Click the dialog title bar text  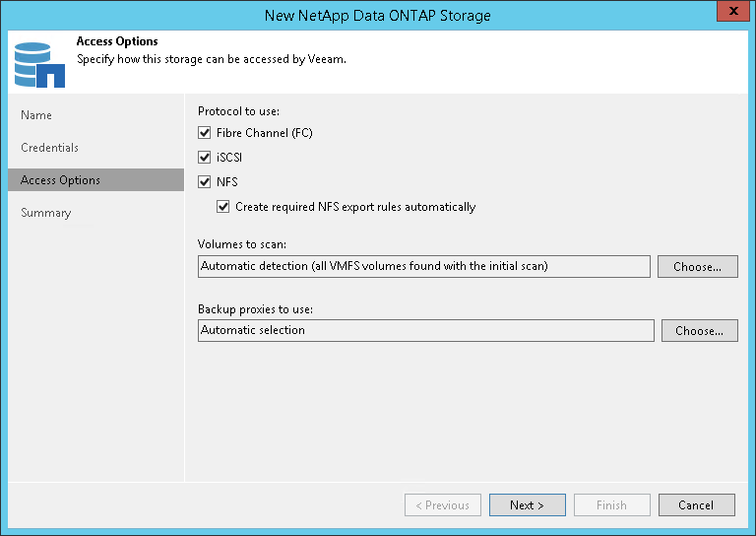[x=378, y=15]
